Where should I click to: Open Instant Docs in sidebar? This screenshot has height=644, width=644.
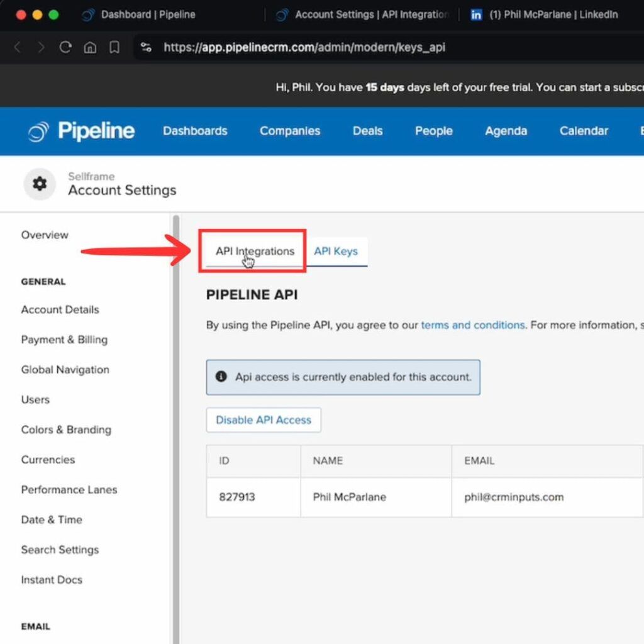coord(52,579)
